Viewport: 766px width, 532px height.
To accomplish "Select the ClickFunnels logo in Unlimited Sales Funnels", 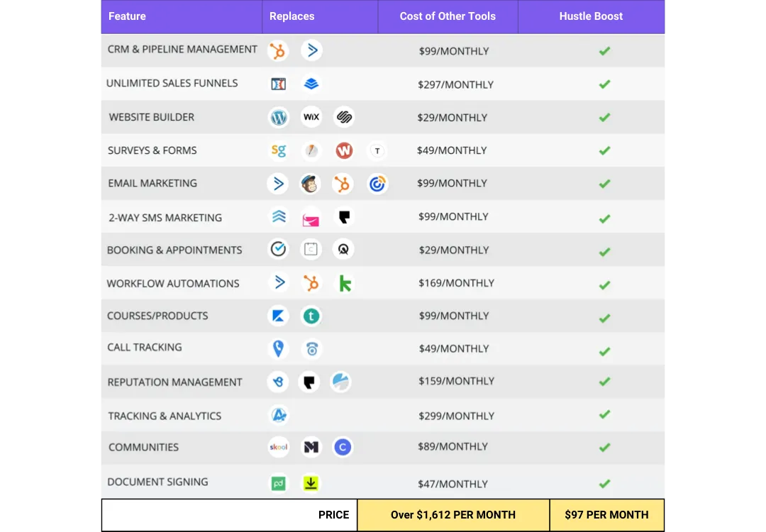I will (x=279, y=84).
